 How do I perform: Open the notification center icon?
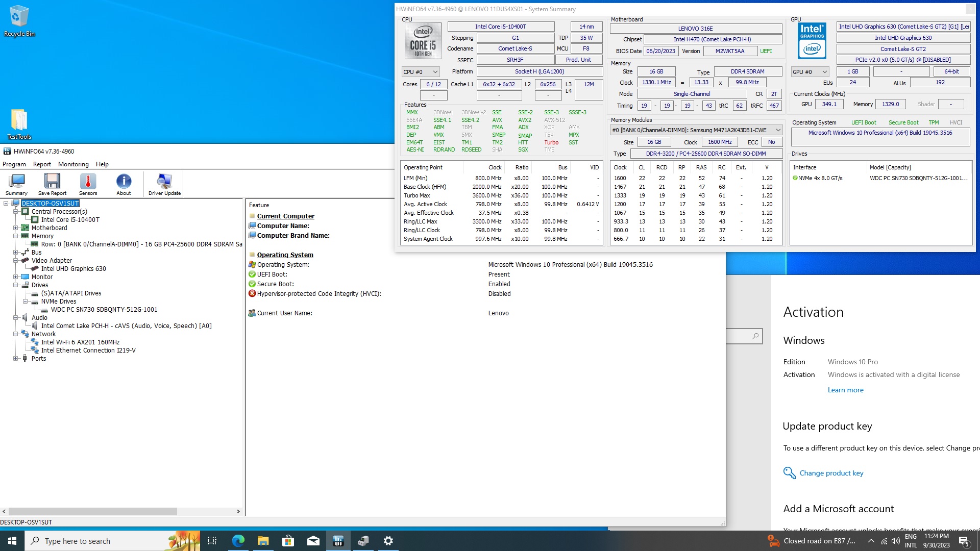pyautogui.click(x=964, y=541)
